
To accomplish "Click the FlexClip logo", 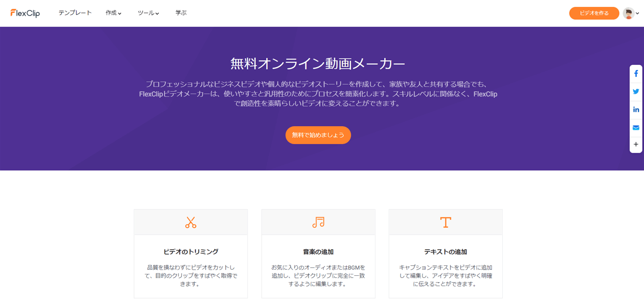I will click(25, 13).
